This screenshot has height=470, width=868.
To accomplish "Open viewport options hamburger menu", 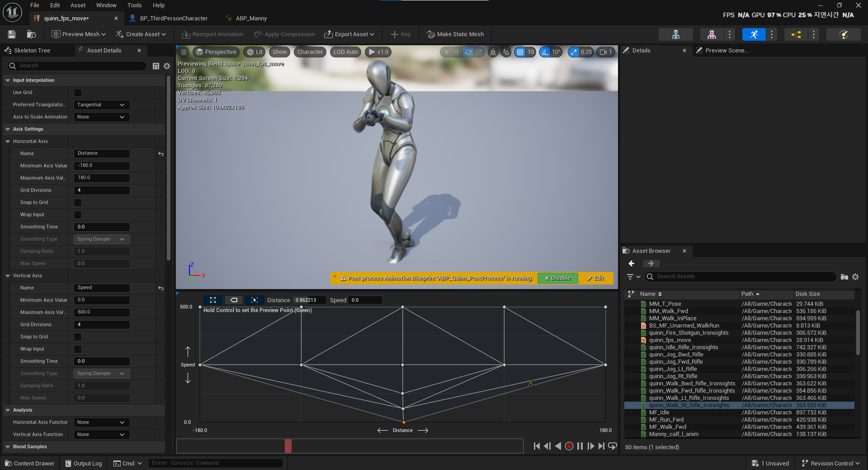I will 184,52.
